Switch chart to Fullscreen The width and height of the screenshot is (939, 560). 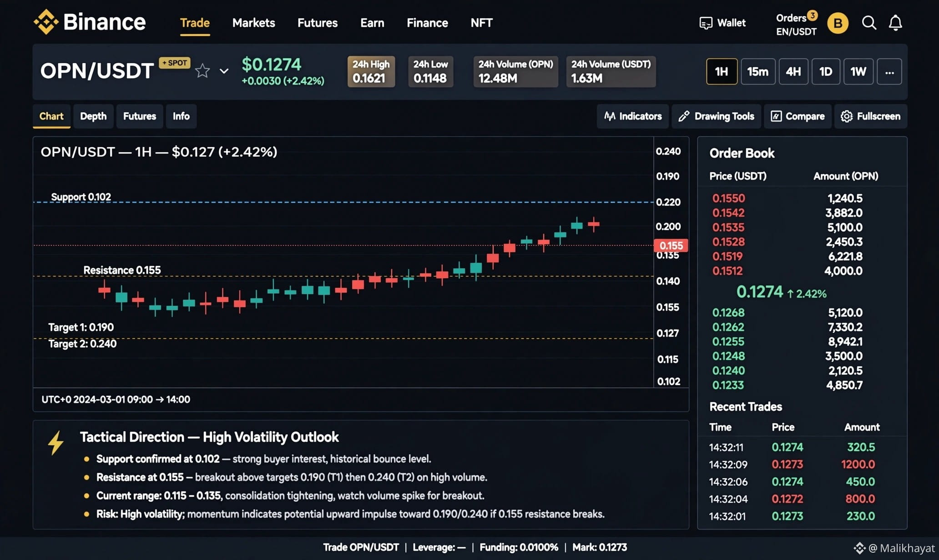tap(870, 116)
